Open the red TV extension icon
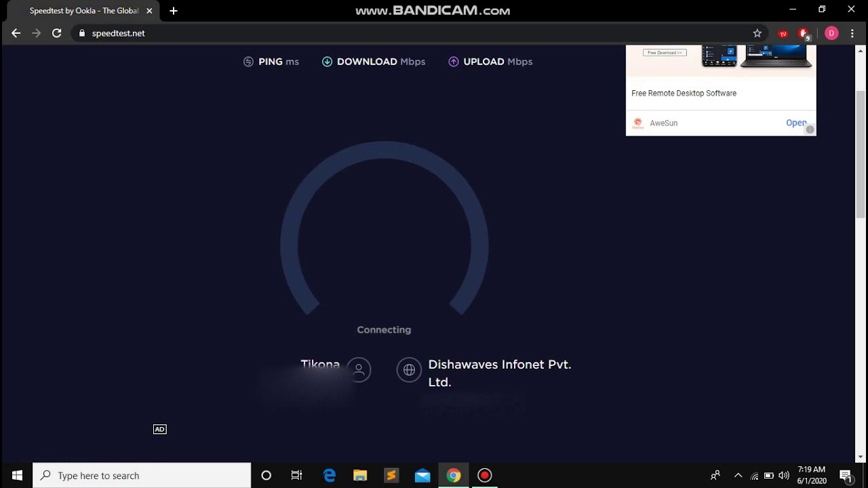The image size is (868, 488). click(783, 33)
